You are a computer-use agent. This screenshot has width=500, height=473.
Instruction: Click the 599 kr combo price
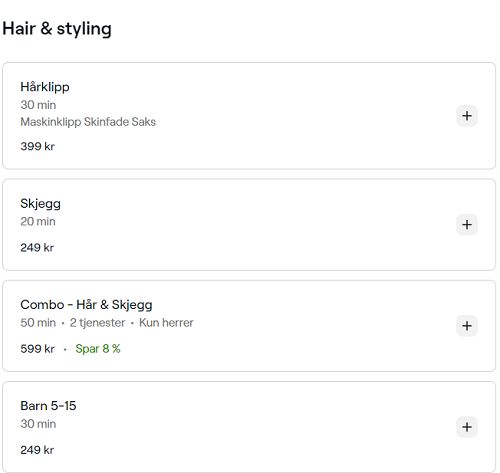pos(37,349)
